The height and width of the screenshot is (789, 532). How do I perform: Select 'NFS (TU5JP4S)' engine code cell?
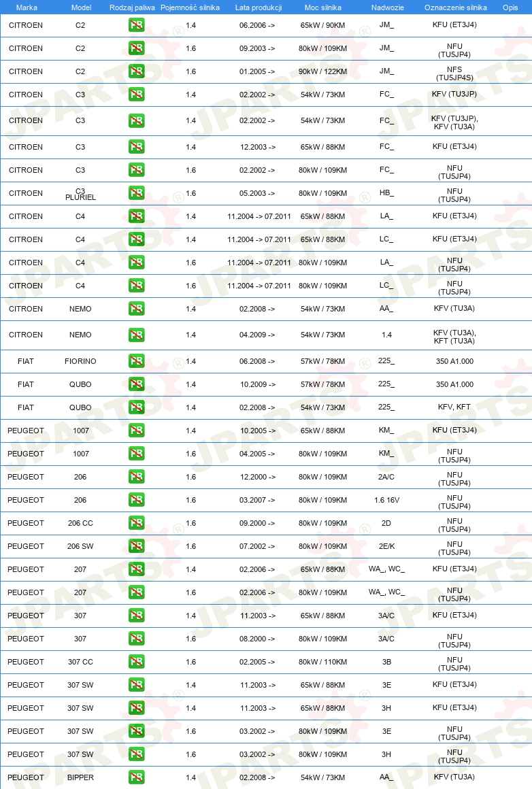[x=454, y=73]
